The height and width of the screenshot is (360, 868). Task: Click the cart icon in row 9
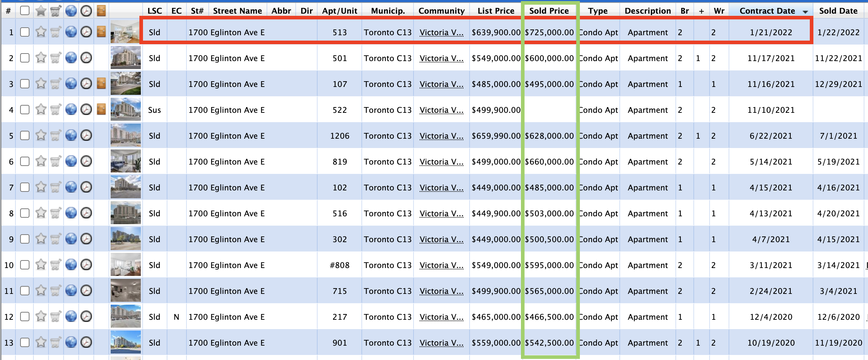(x=56, y=239)
